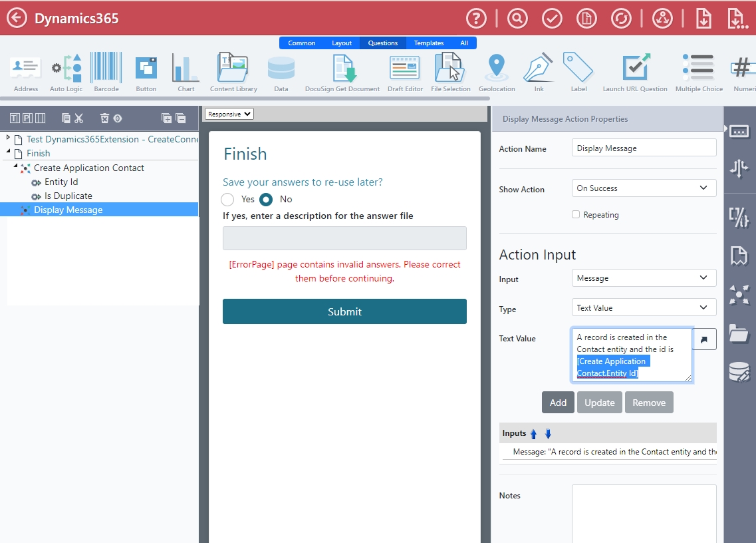Viewport: 756px width, 543px height.
Task: Open the folder icon in right sidebar
Action: 739,333
